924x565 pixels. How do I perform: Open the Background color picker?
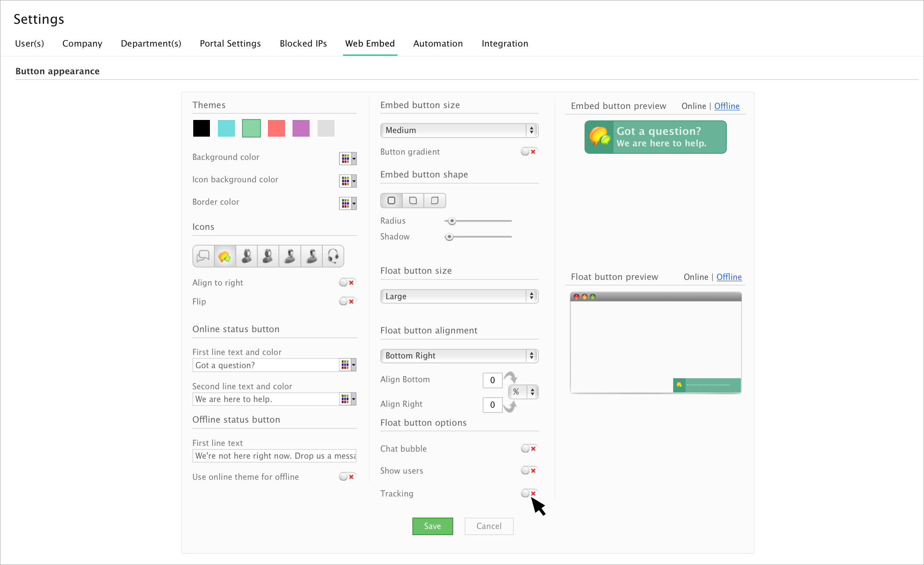coord(347,158)
